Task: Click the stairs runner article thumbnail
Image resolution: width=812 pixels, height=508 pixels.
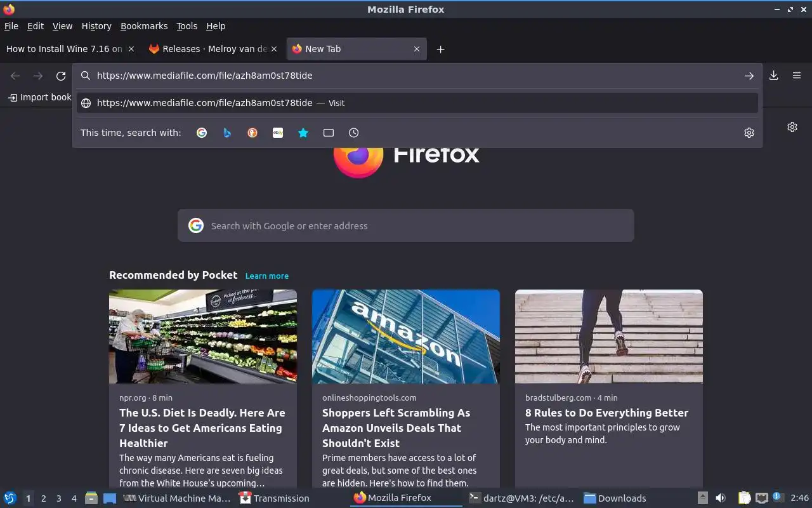Action: 609,337
